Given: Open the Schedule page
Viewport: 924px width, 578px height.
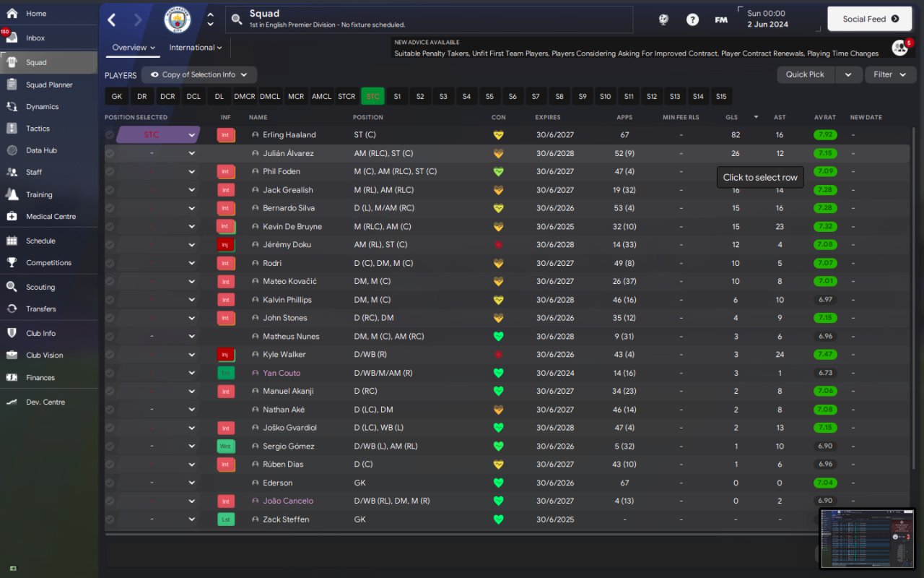Looking at the screenshot, I should pyautogui.click(x=48, y=241).
